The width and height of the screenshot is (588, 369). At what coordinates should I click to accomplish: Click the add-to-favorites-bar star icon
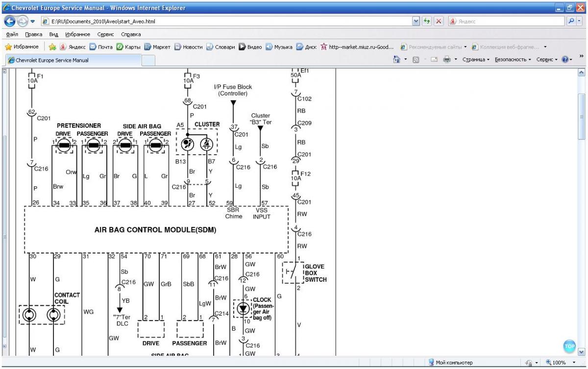(x=52, y=47)
